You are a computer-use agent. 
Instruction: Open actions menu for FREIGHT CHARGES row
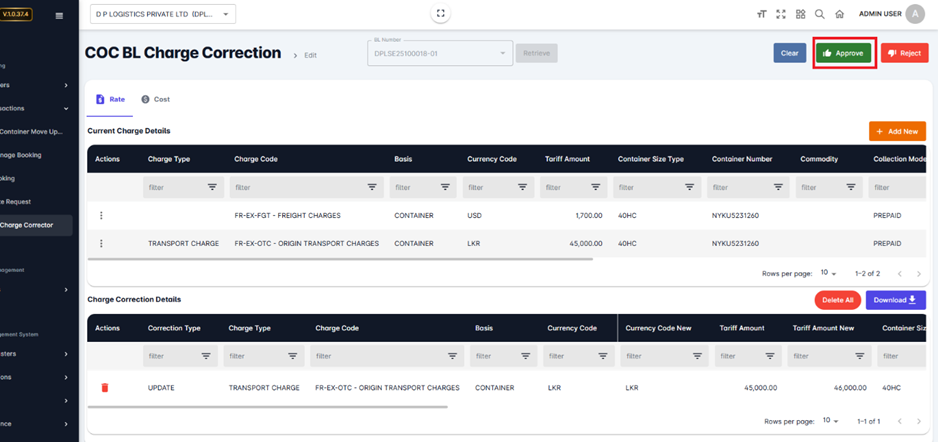101,216
